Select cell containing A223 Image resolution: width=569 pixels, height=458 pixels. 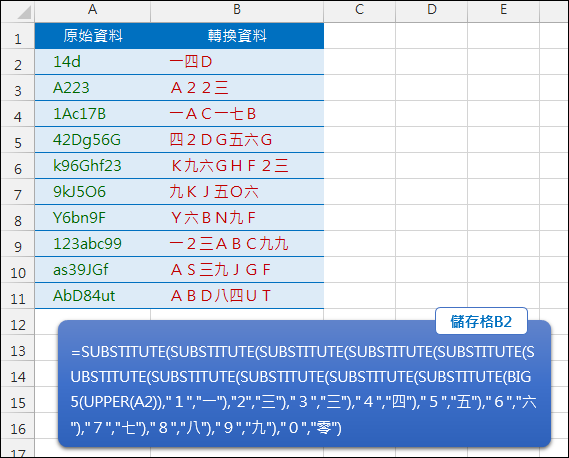(x=93, y=88)
